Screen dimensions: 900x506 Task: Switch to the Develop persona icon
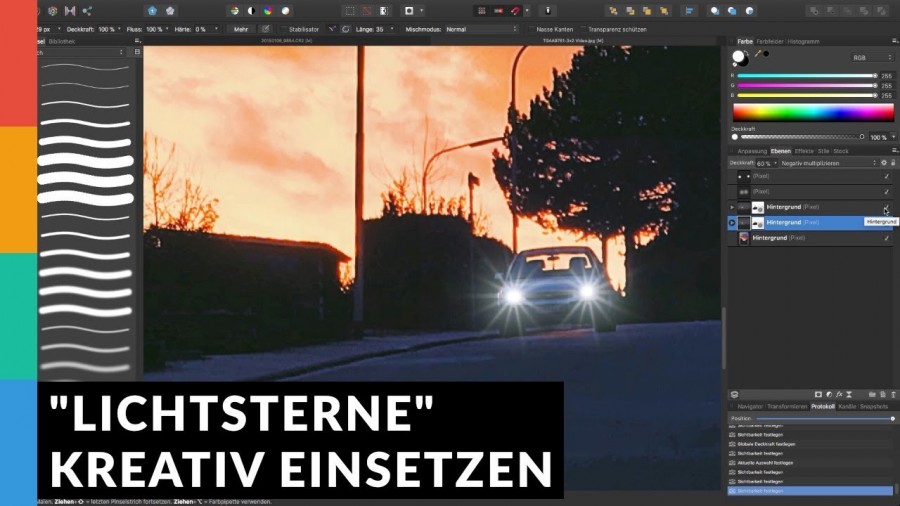pyautogui.click(x=53, y=11)
